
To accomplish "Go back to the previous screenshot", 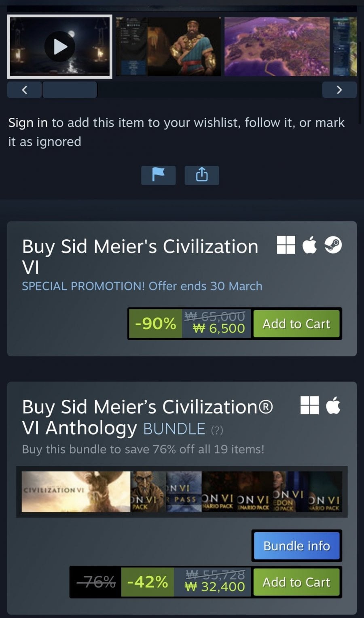I will tap(24, 90).
